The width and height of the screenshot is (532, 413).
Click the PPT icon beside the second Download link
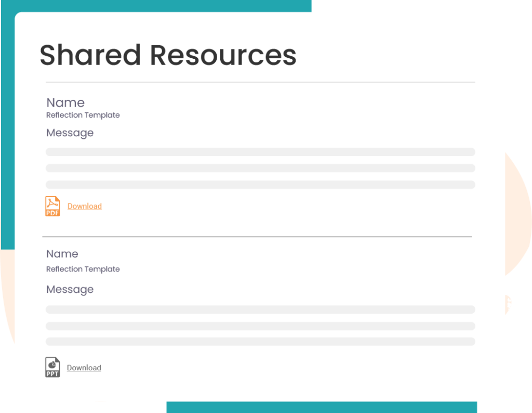tap(52, 367)
